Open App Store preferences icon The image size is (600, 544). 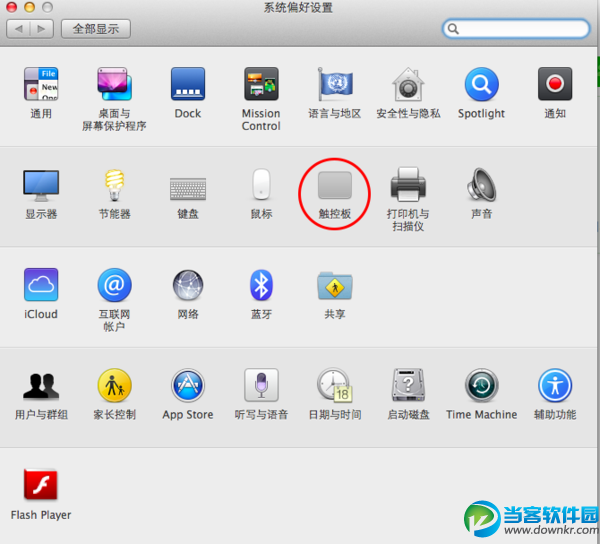[x=188, y=385]
